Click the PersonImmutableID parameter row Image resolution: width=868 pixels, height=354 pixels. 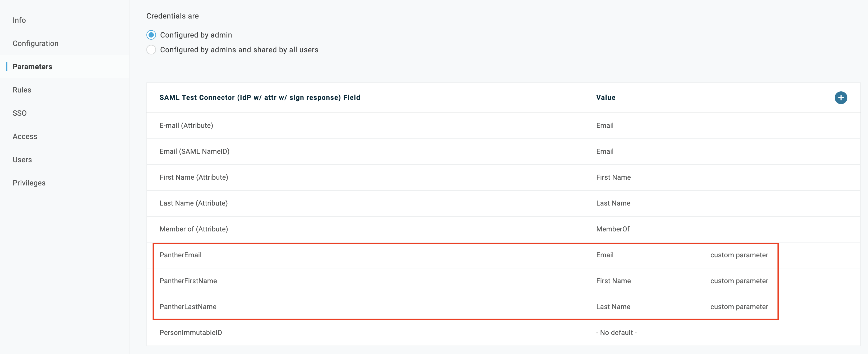pos(191,333)
